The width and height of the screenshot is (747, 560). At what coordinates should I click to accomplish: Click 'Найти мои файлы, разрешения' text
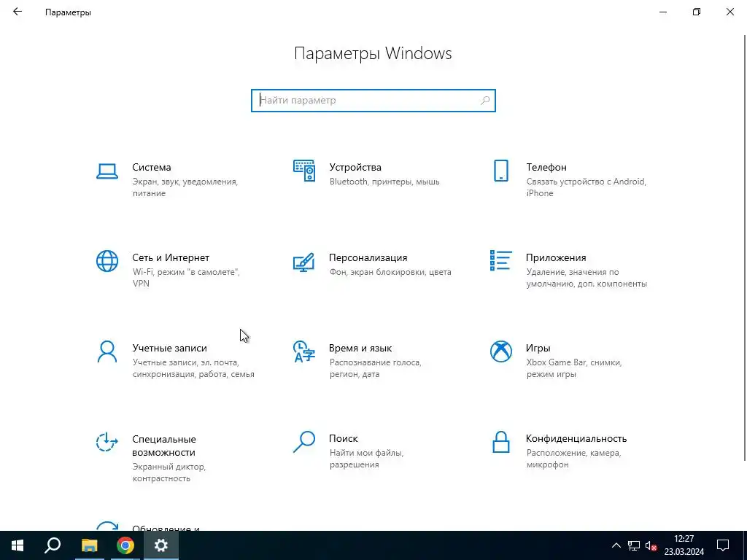point(366,459)
